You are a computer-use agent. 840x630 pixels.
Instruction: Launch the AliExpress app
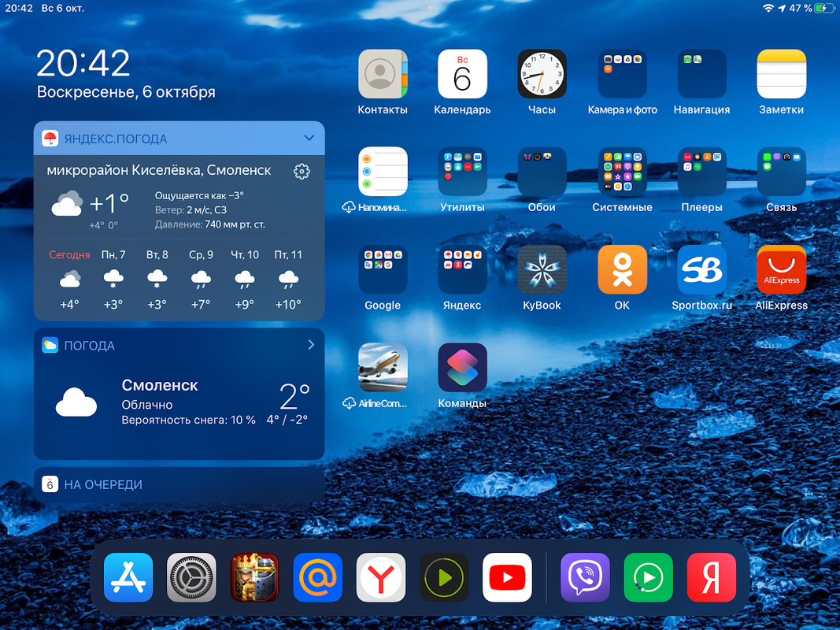[781, 269]
